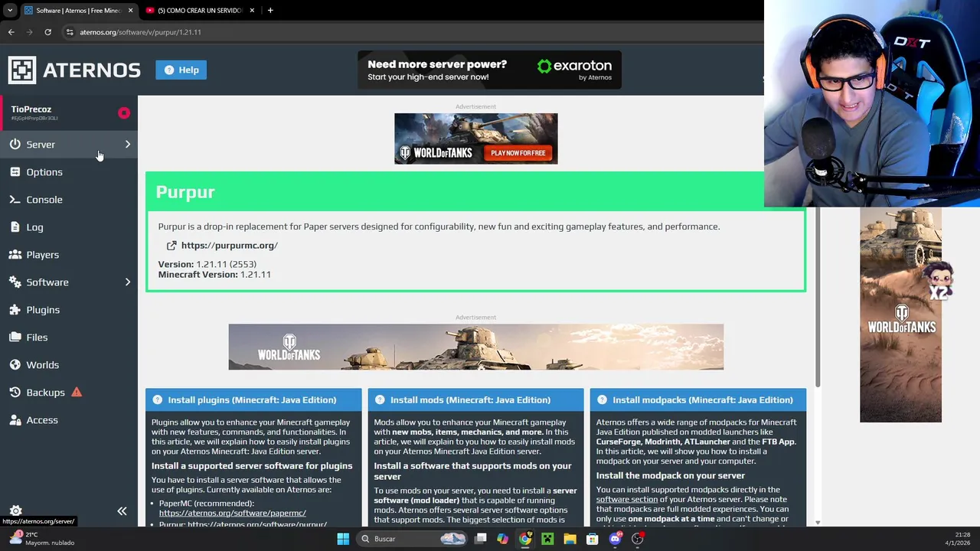
Task: Click the Files folder icon
Action: (x=15, y=337)
